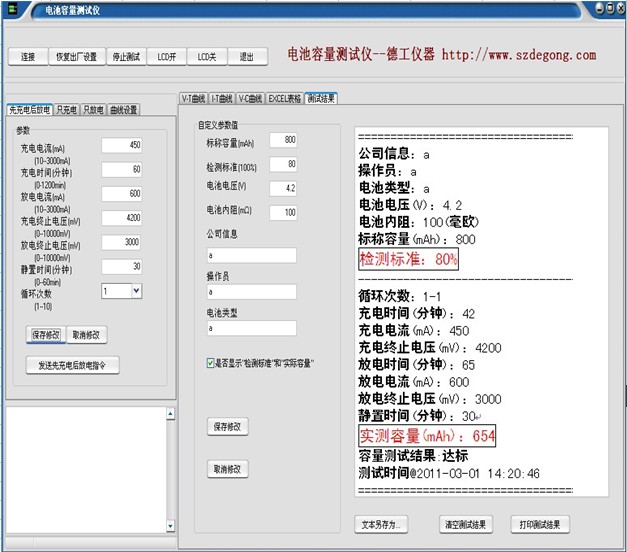
Task: Select the 测试结果 tab
Action: coord(321,98)
